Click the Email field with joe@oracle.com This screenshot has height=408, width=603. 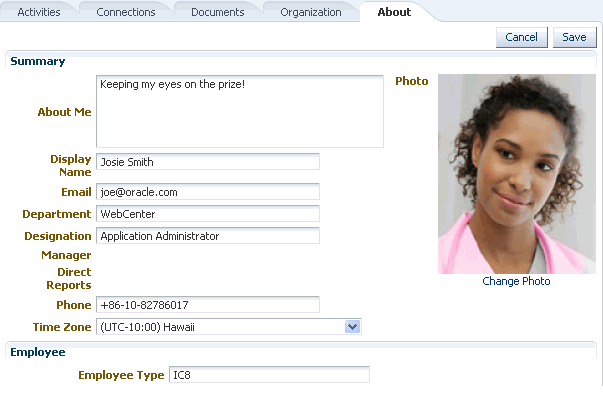pyautogui.click(x=208, y=192)
